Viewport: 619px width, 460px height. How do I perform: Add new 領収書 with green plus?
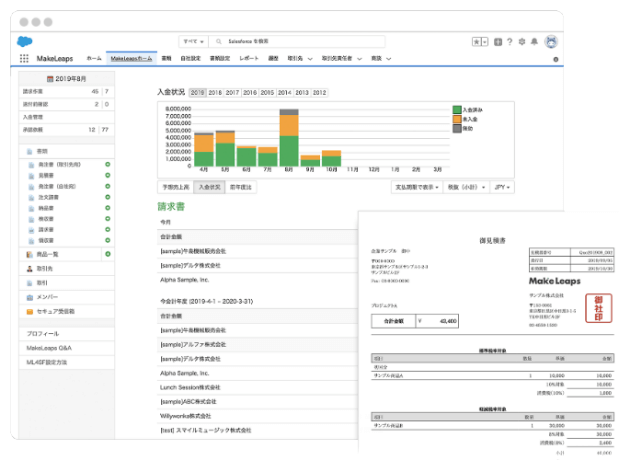click(x=107, y=240)
